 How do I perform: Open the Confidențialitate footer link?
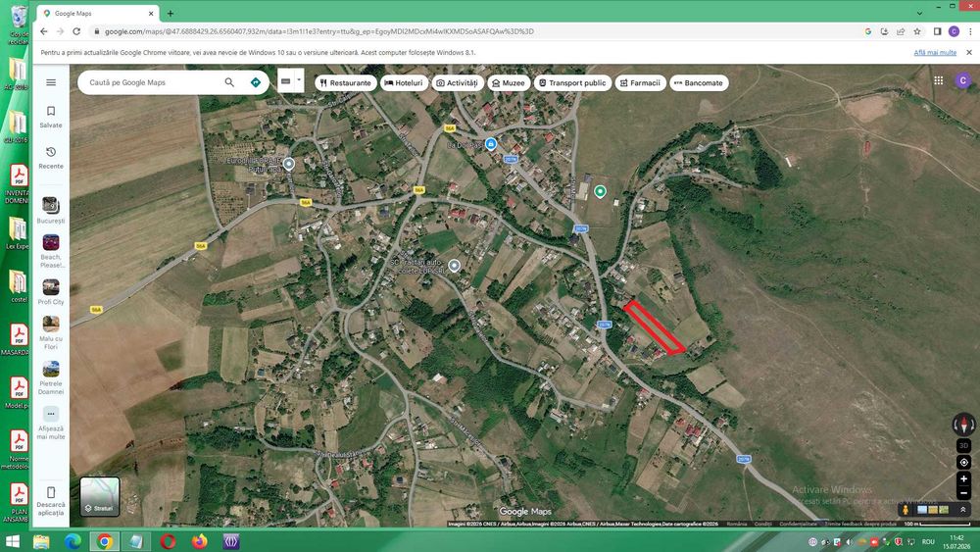pos(798,524)
